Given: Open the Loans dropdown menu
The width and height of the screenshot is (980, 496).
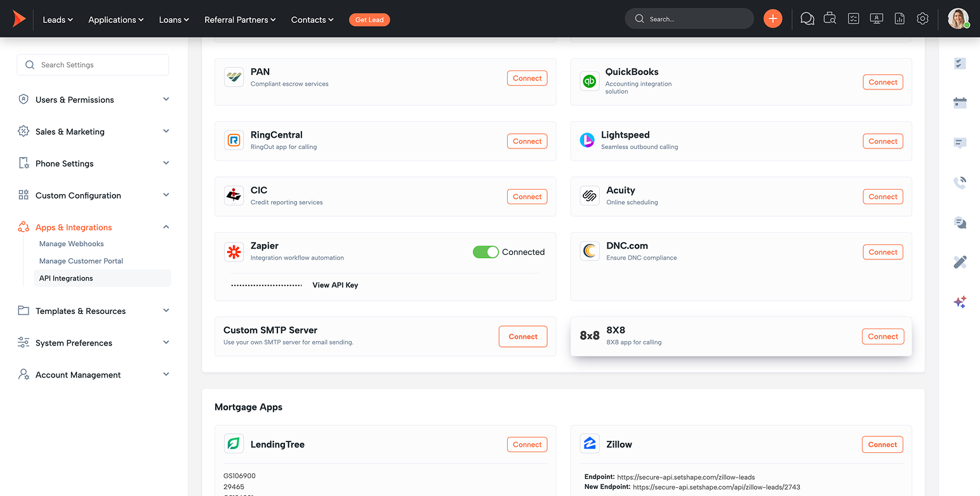Looking at the screenshot, I should click(174, 20).
